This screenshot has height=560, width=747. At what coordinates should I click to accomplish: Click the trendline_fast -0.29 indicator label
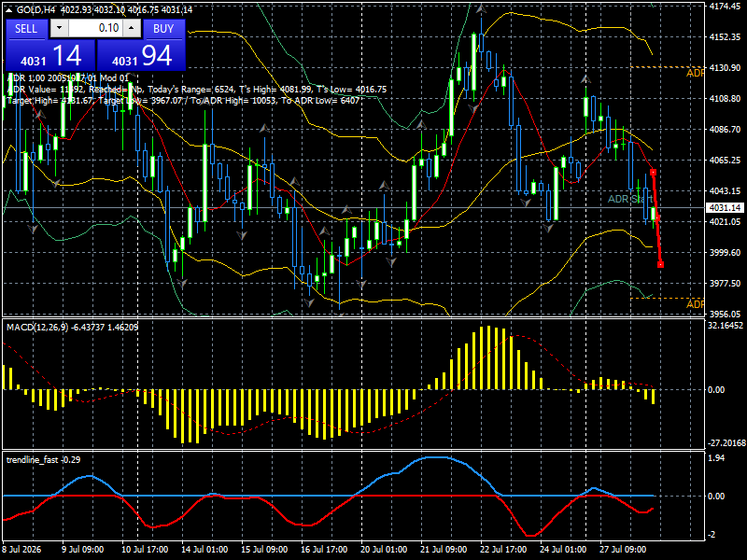[x=43, y=460]
